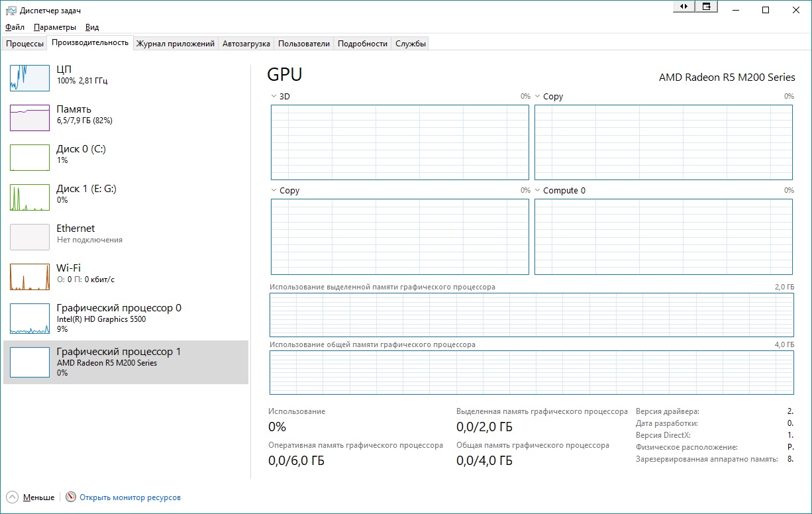Open the Файл menu
Image resolution: width=812 pixels, height=514 pixels.
tap(15, 27)
